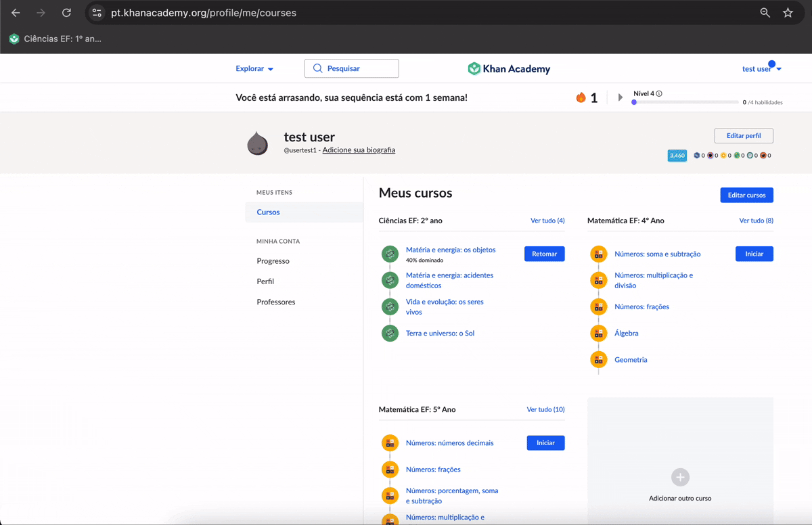Click Retomar for Matéria e energia
The width and height of the screenshot is (812, 525).
click(544, 254)
